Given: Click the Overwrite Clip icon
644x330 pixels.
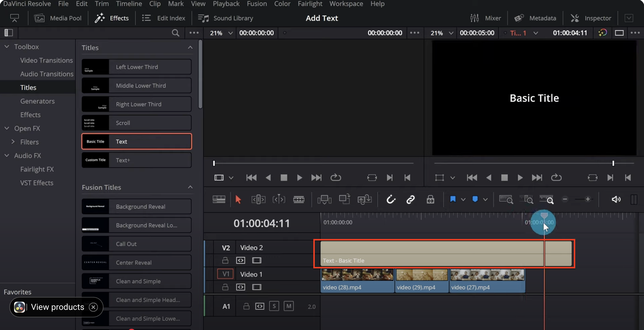Looking at the screenshot, I should [x=345, y=199].
